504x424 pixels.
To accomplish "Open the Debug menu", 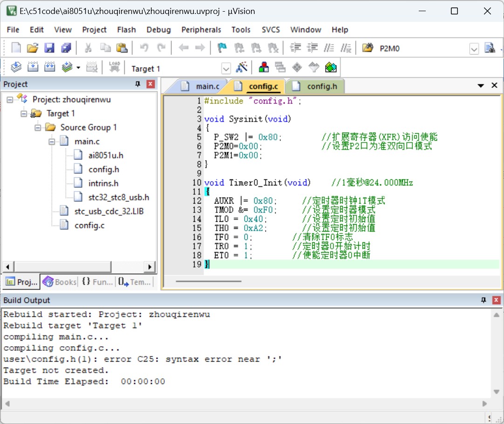I will click(x=158, y=30).
